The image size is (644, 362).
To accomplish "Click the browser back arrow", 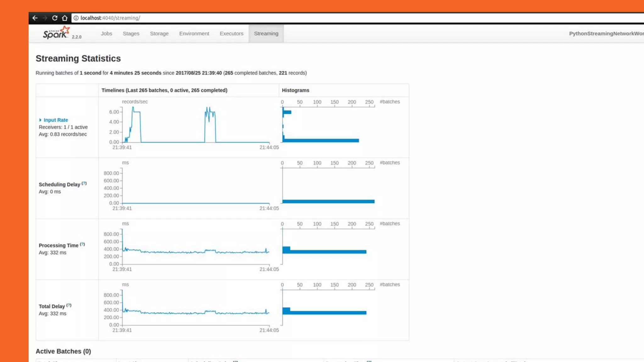I will pos(35,18).
